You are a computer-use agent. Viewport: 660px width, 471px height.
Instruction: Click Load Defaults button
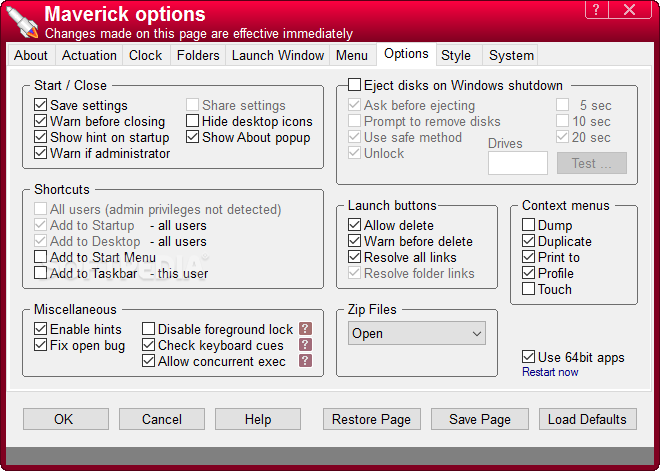pyautogui.click(x=588, y=419)
